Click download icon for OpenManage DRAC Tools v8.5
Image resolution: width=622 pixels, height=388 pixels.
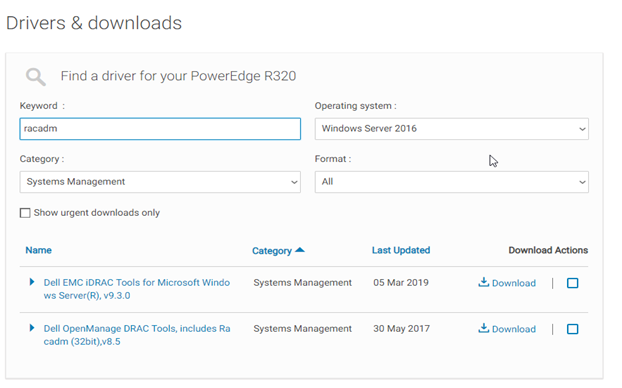click(483, 328)
